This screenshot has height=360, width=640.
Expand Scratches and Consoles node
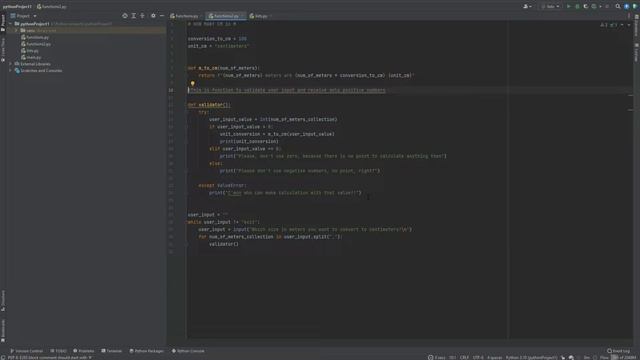(x=11, y=71)
